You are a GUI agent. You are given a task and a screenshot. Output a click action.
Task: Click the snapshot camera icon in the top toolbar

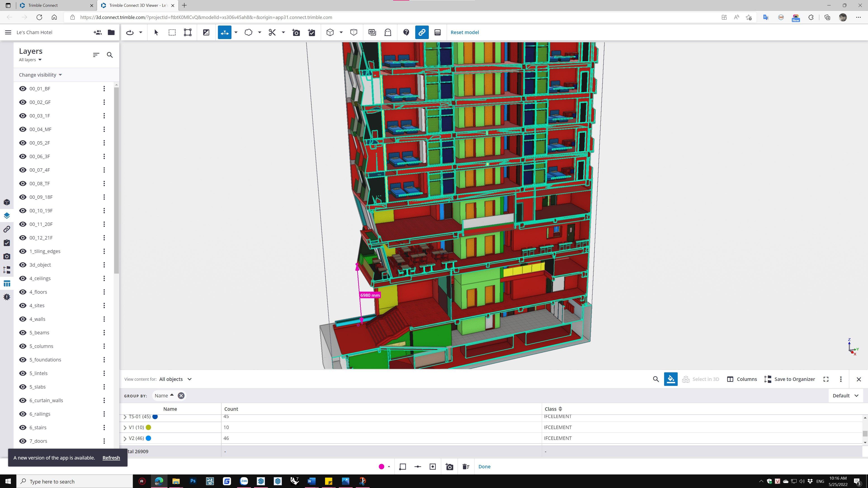296,32
